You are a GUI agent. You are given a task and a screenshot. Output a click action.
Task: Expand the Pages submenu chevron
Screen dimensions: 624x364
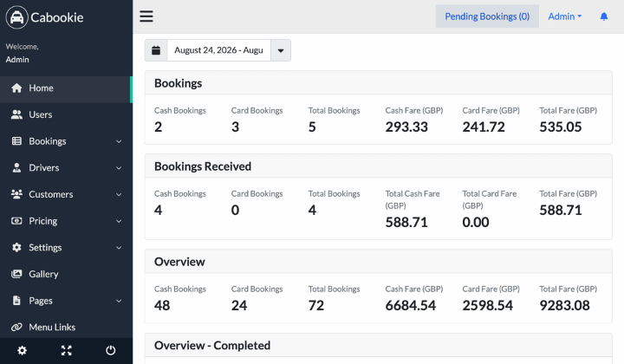point(119,301)
